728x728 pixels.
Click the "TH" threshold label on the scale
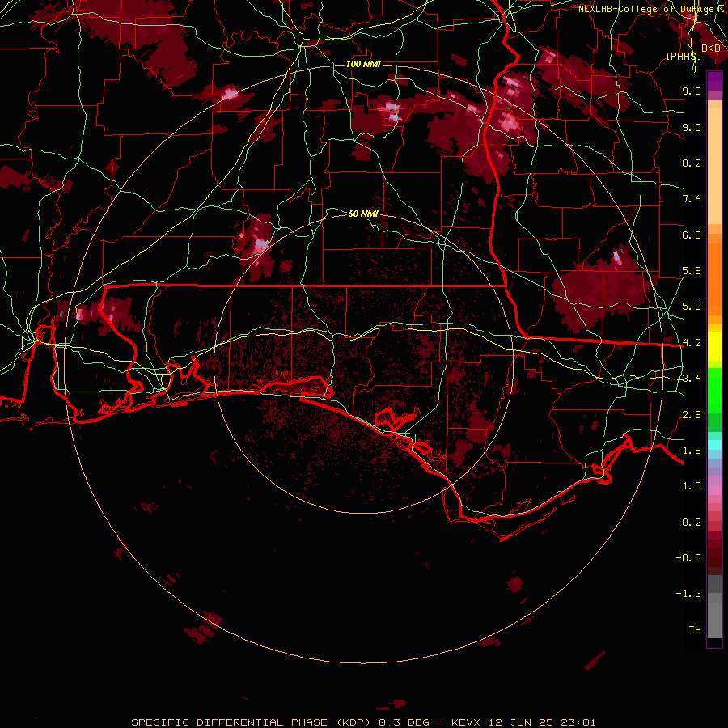click(695, 630)
